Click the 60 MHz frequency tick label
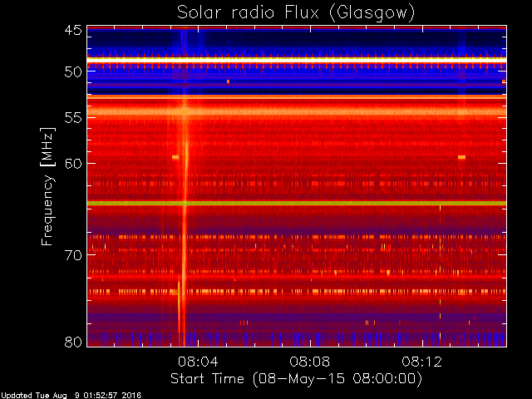This screenshot has width=532, height=399. tap(73, 163)
